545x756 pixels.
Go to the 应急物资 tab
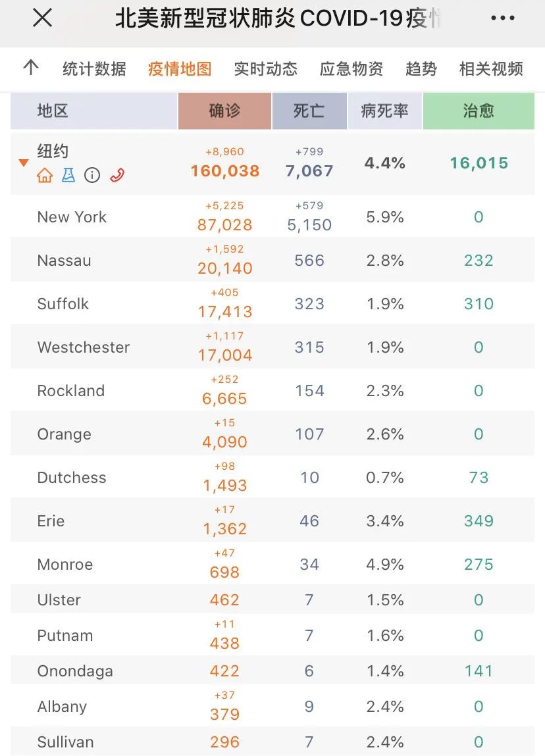coord(351,68)
